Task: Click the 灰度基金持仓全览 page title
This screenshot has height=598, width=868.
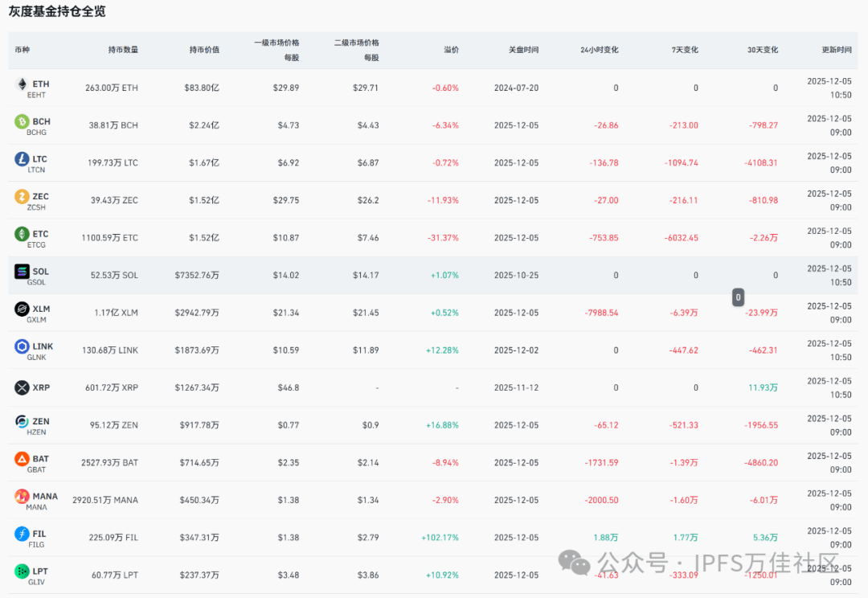Action: click(x=57, y=11)
